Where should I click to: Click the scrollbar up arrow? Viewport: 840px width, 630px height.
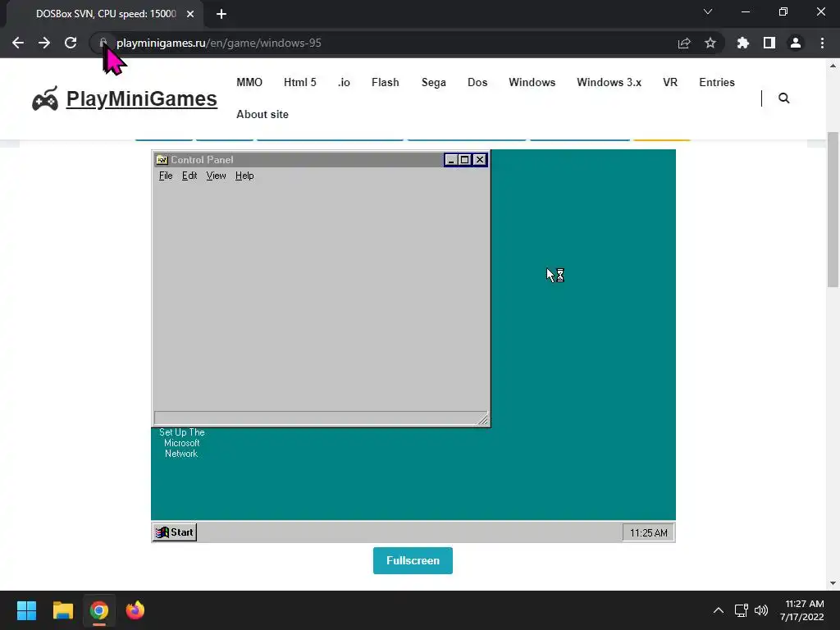point(833,66)
